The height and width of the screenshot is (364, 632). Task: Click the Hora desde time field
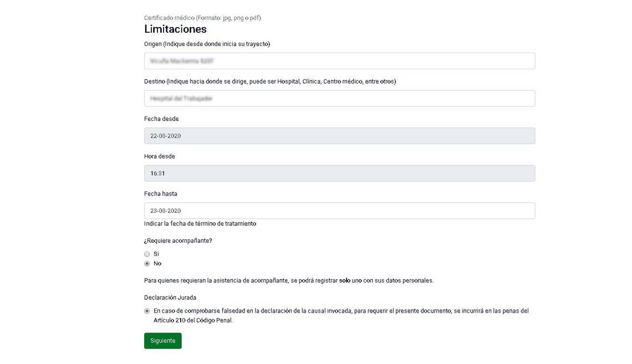339,173
